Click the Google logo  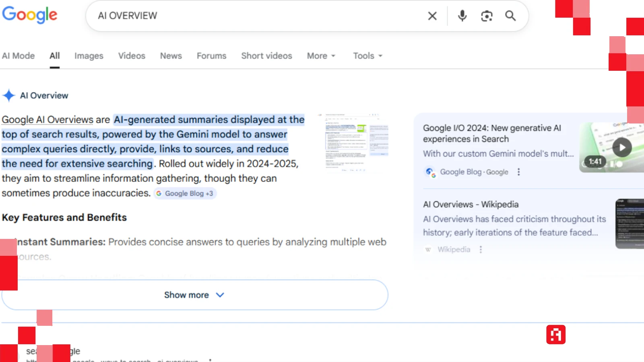[30, 15]
